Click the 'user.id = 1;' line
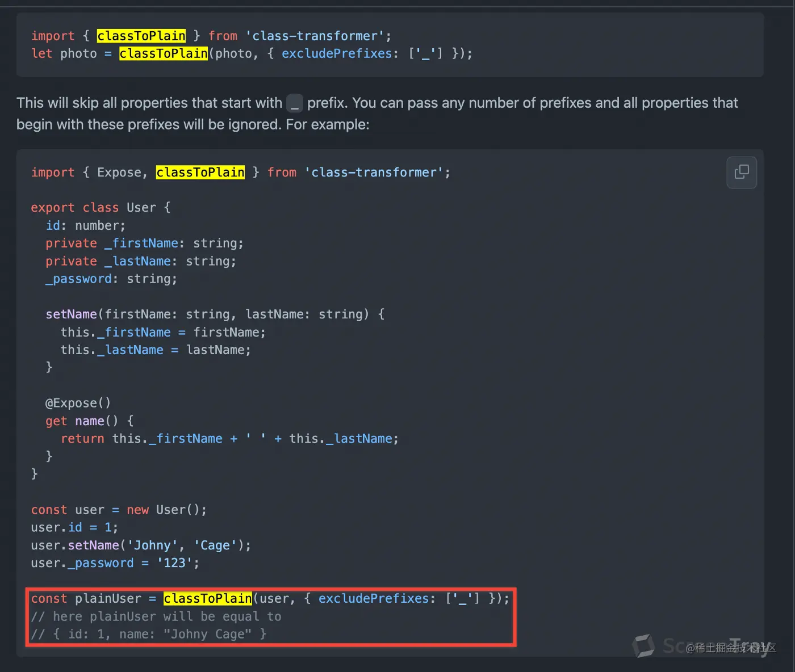This screenshot has width=795, height=672. point(74,528)
